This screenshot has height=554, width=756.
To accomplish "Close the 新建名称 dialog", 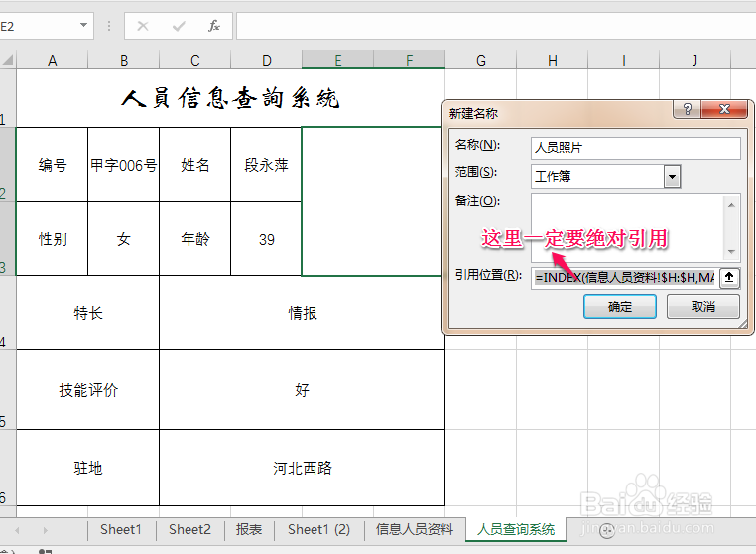I will point(723,109).
